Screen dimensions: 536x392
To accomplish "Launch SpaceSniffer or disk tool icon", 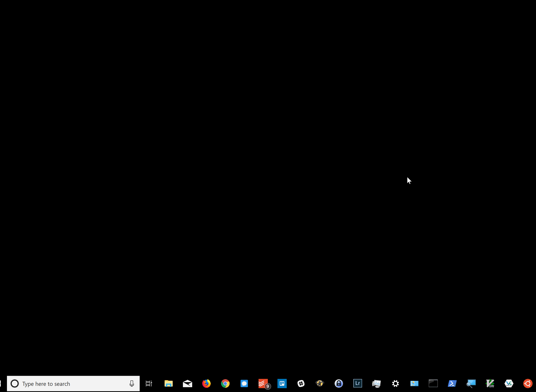I will tap(414, 383).
